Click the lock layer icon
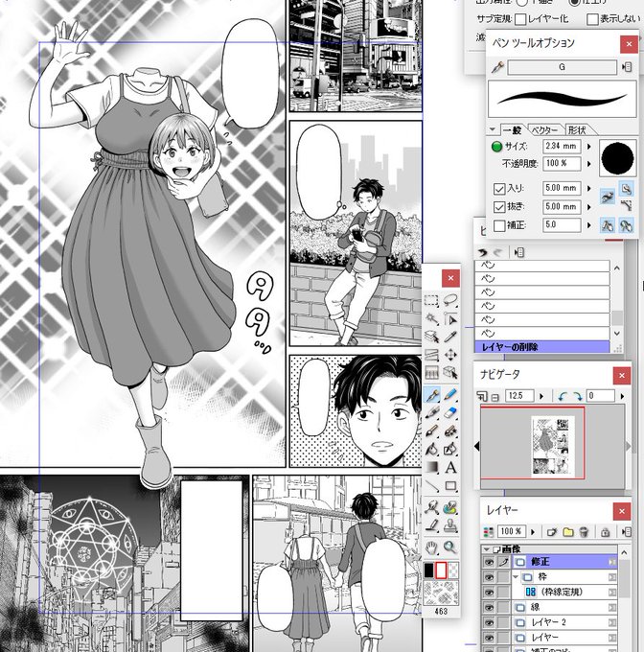Screen dimensions: 644x652 pos(605,532)
